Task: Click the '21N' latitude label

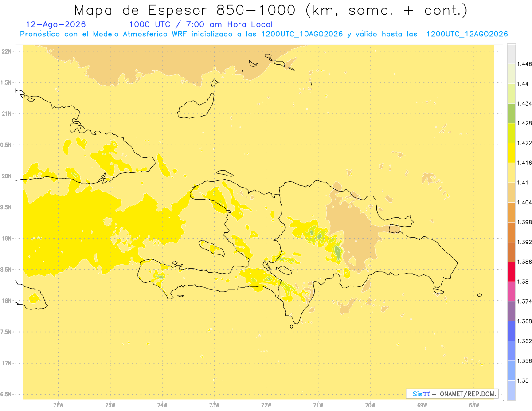Action: coord(7,114)
